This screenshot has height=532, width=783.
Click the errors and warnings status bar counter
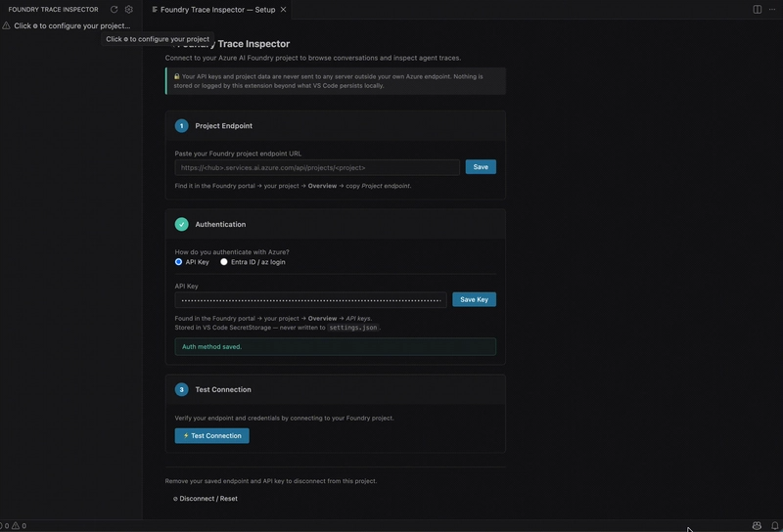[14, 525]
